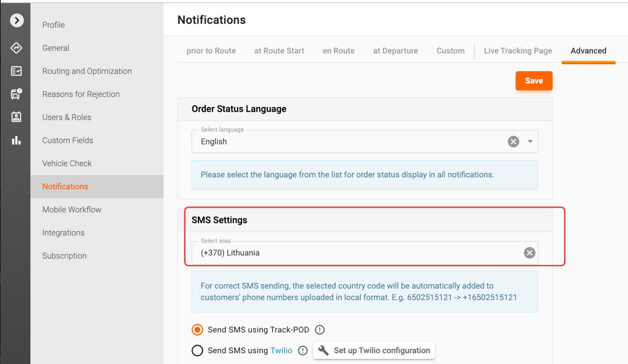628x364 pixels.
Task: Clear the selected English language
Action: tap(513, 141)
